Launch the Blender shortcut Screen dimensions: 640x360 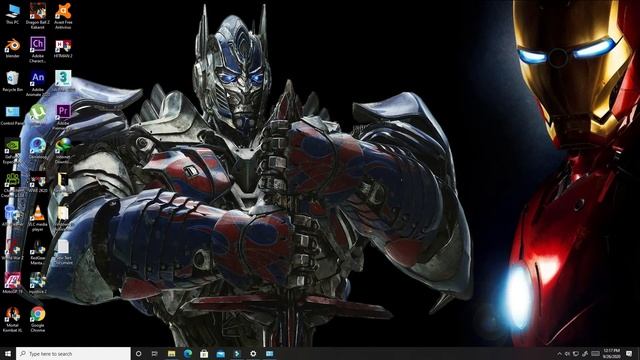coord(12,47)
